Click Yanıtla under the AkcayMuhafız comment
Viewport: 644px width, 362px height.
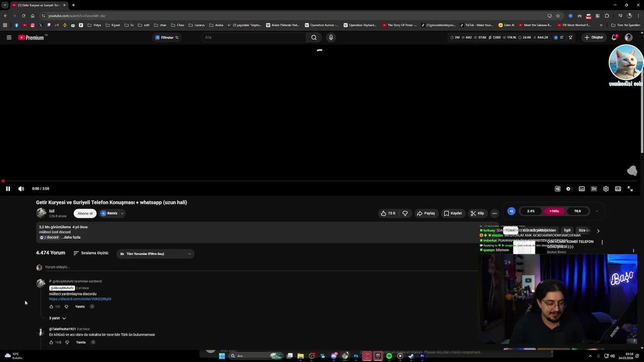(80, 307)
